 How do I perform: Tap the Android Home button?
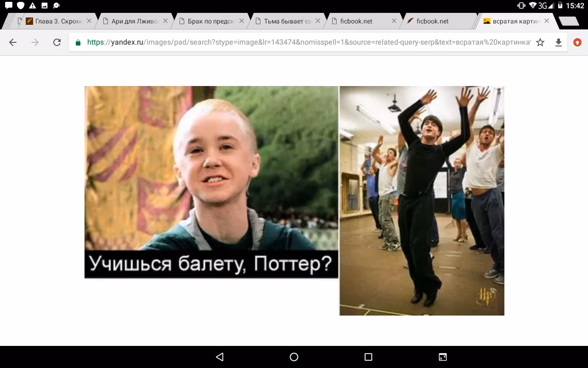pos(294,357)
